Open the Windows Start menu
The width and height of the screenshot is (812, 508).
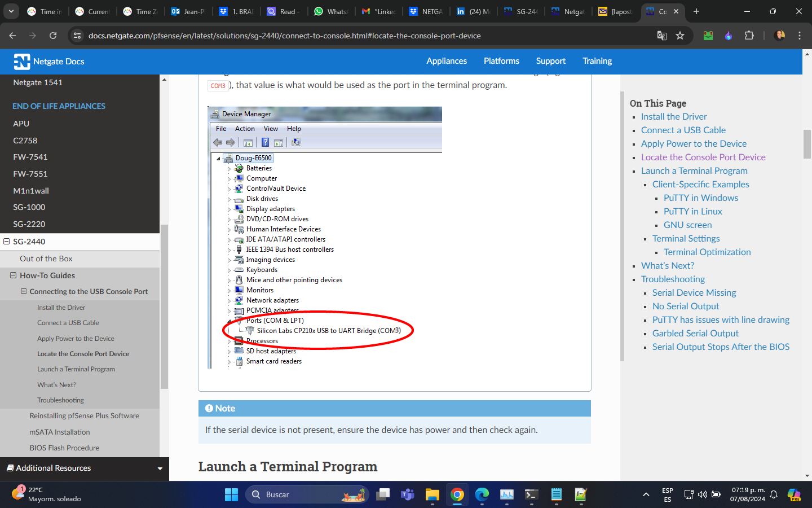(x=231, y=494)
